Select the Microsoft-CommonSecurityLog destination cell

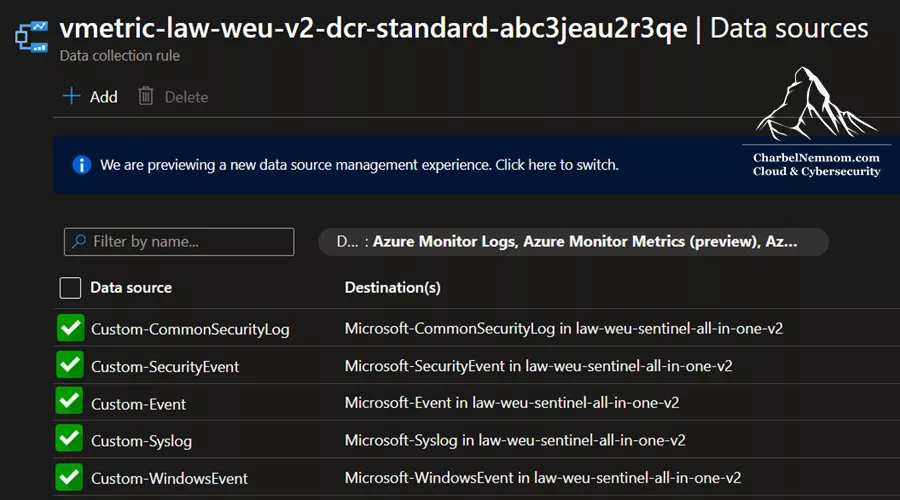[564, 328]
